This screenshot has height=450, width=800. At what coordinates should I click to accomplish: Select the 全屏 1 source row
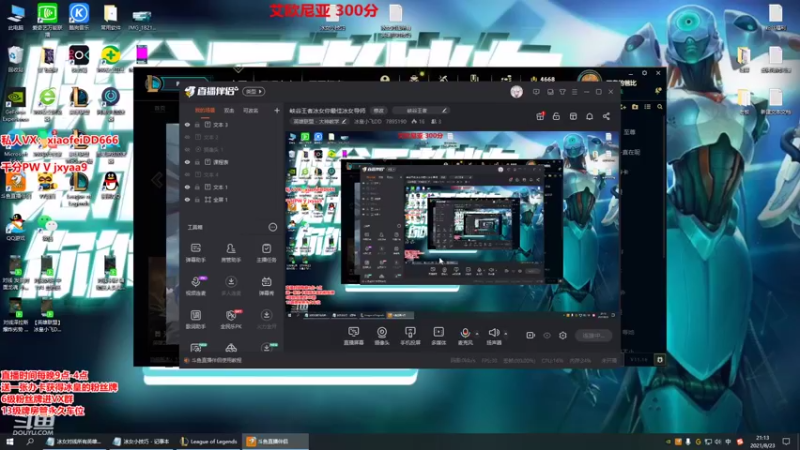coord(232,199)
